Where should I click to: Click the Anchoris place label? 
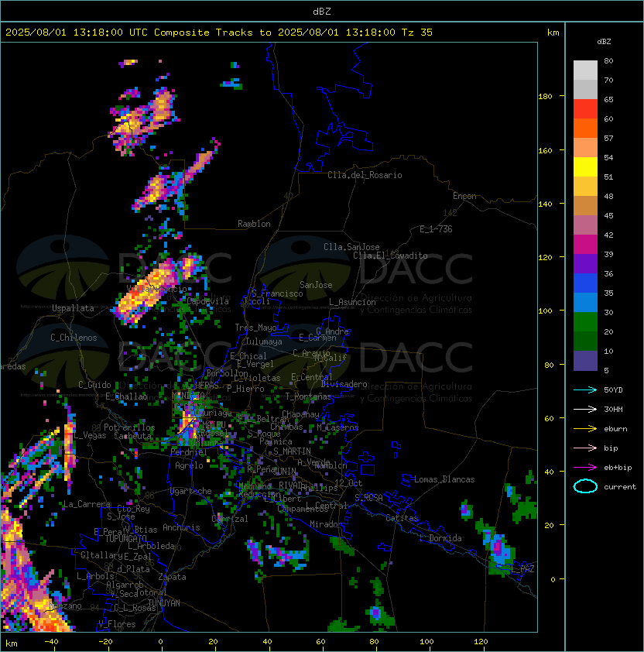tap(181, 527)
